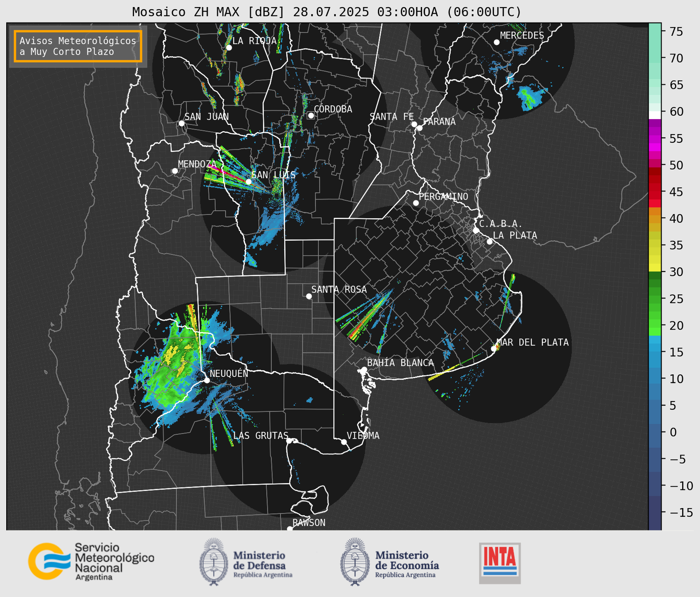
Task: Click the C.A.B.A. city marker dot
Action: 476,230
